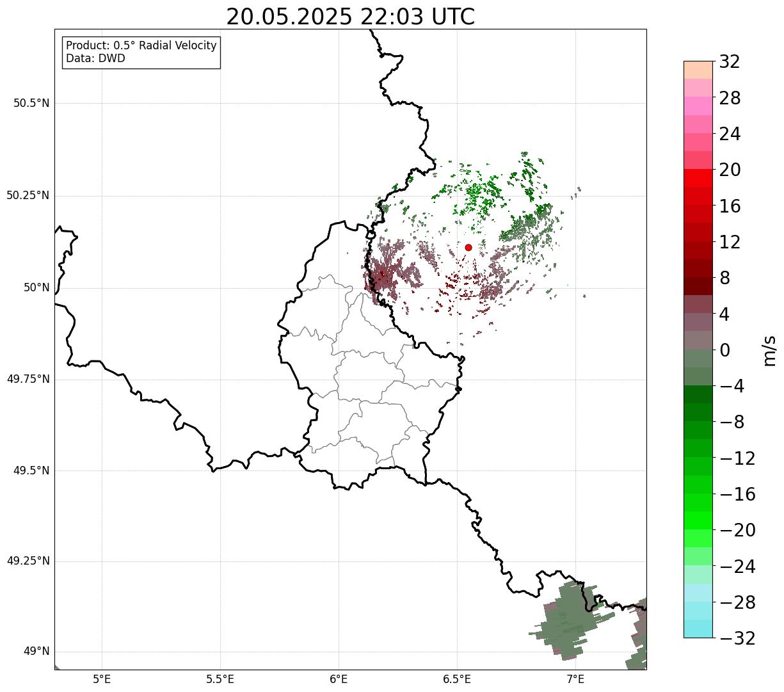Click the red radar location marker

click(x=468, y=247)
